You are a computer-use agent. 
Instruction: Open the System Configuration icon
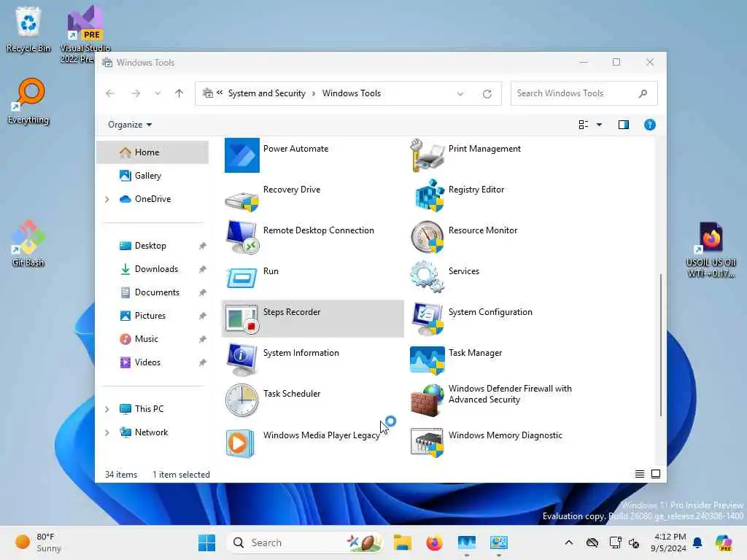(x=427, y=319)
